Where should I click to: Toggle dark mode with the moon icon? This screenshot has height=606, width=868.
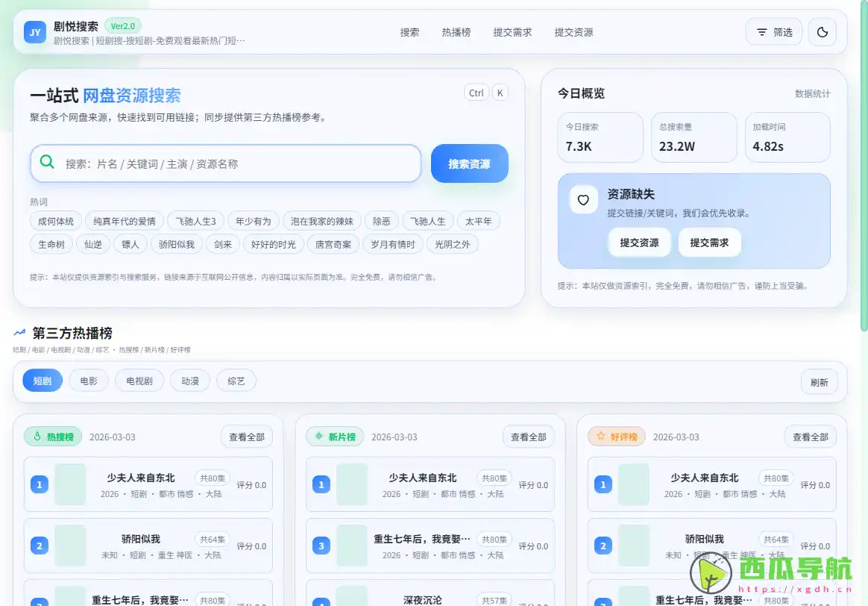822,32
